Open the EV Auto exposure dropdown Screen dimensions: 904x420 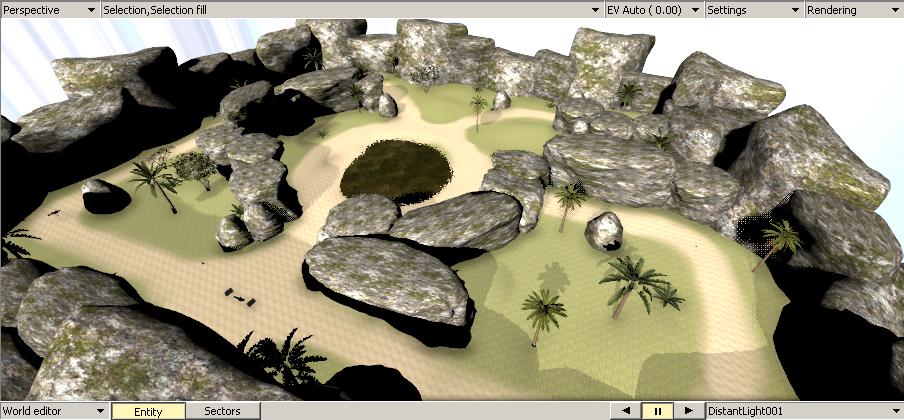[654, 10]
